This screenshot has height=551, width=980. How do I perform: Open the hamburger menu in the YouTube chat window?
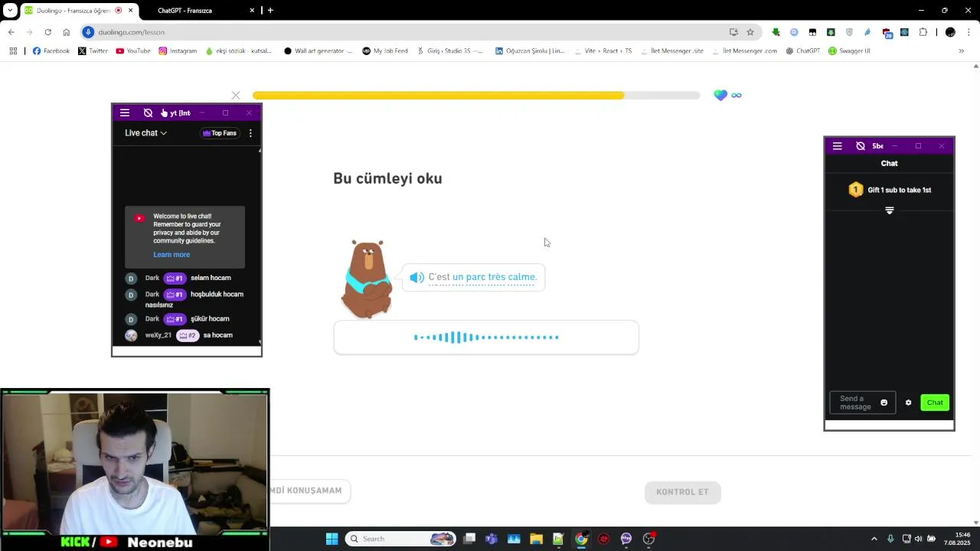point(125,112)
